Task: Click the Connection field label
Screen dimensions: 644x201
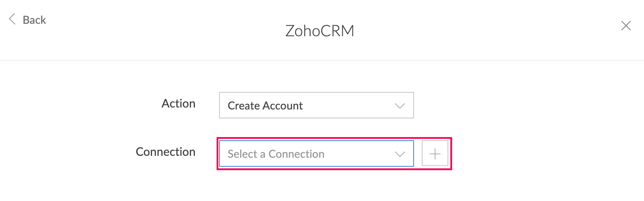Action: pyautogui.click(x=166, y=152)
